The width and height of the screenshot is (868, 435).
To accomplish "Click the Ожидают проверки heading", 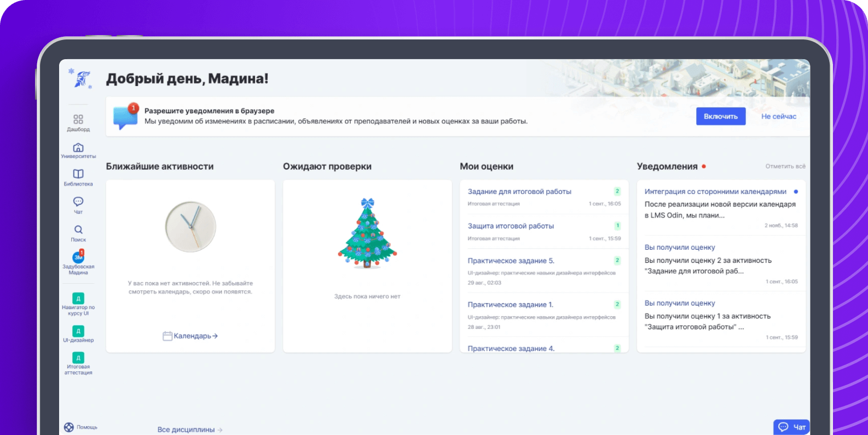I will (327, 166).
